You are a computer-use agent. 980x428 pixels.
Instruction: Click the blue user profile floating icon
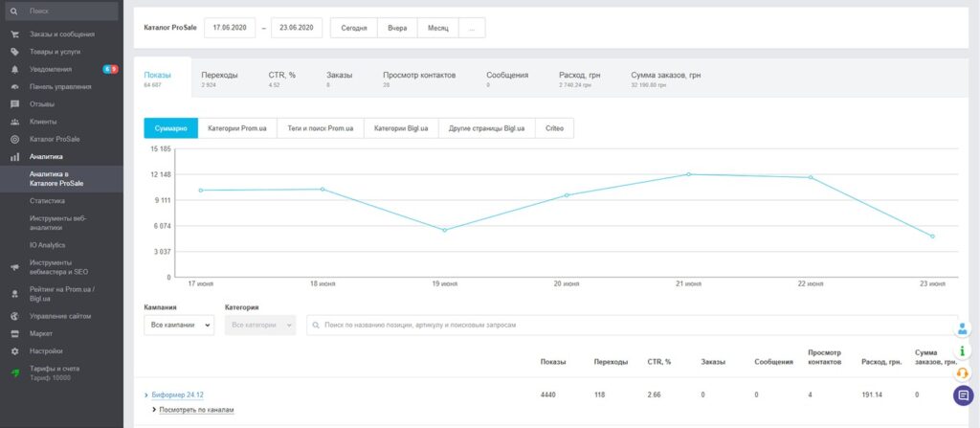[963, 328]
